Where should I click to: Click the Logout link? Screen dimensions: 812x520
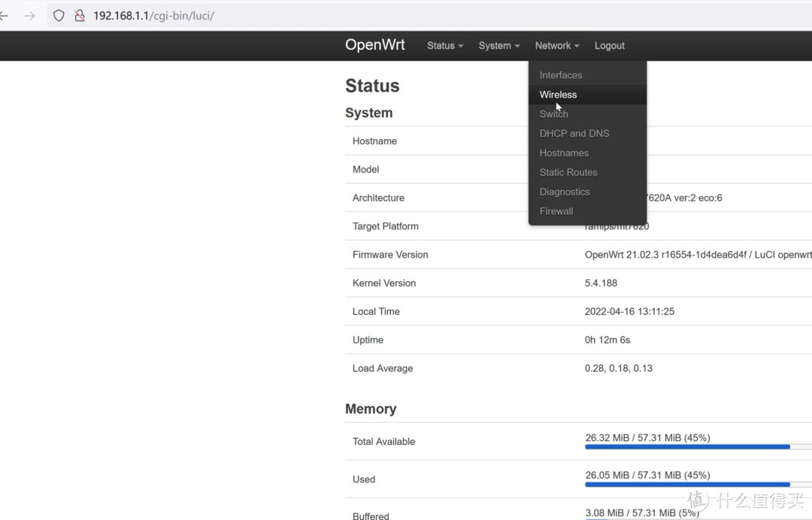click(x=609, y=46)
